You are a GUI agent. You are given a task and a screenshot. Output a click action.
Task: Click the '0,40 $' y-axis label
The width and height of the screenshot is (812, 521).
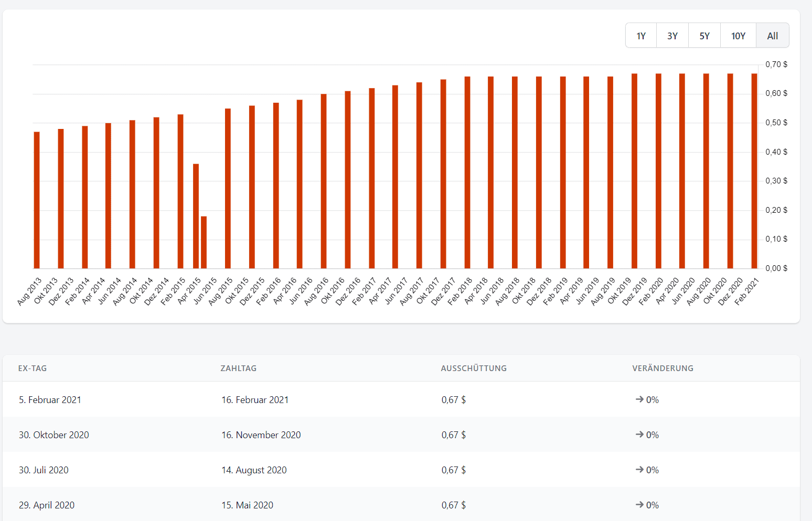(x=776, y=152)
